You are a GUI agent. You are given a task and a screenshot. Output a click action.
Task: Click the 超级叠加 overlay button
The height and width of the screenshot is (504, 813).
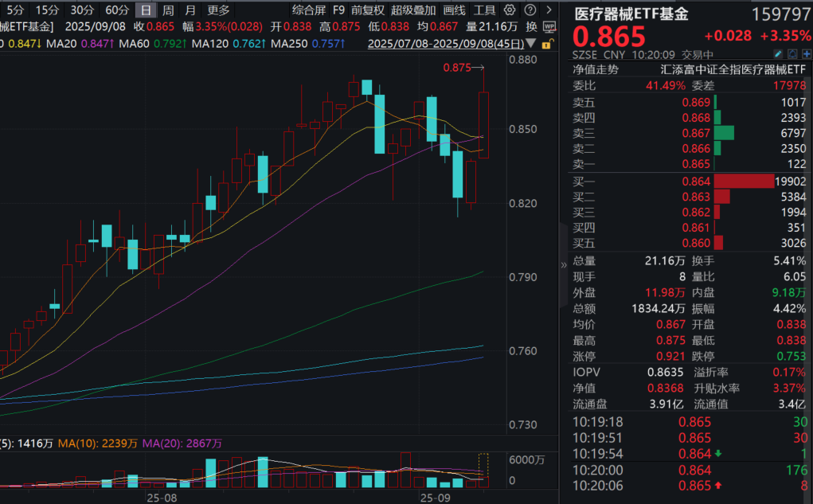click(x=413, y=10)
